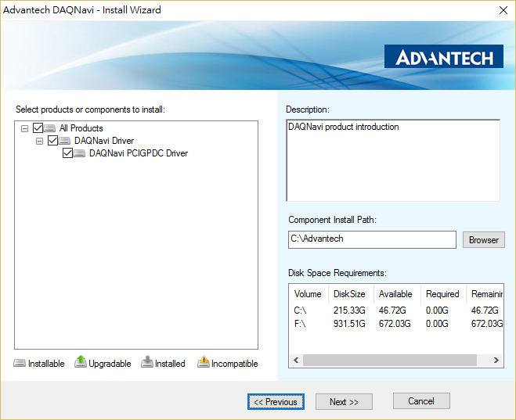Viewport: 516px width, 420px height.
Task: Click the Browser button
Action: 483,240
